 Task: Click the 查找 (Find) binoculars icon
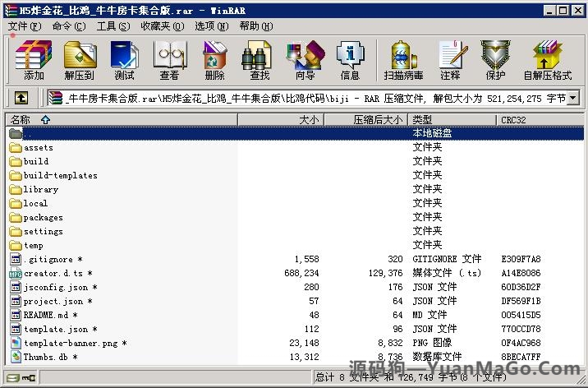pyautogui.click(x=258, y=55)
